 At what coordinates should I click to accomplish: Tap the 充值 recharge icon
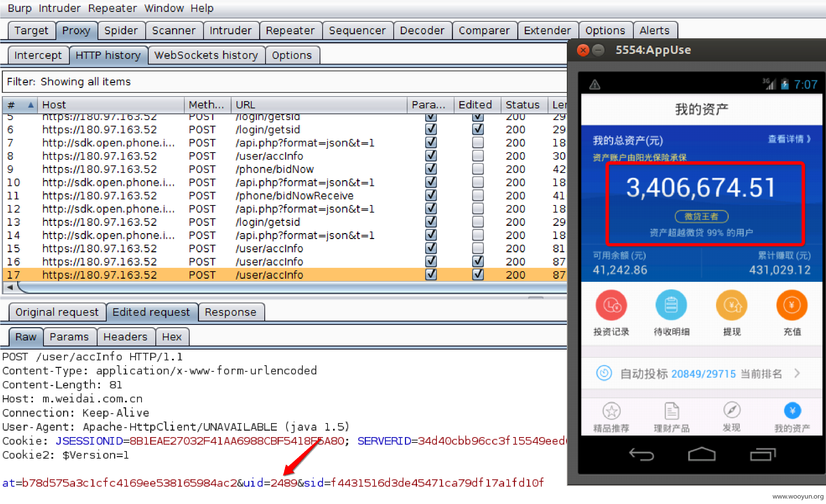pos(792,305)
